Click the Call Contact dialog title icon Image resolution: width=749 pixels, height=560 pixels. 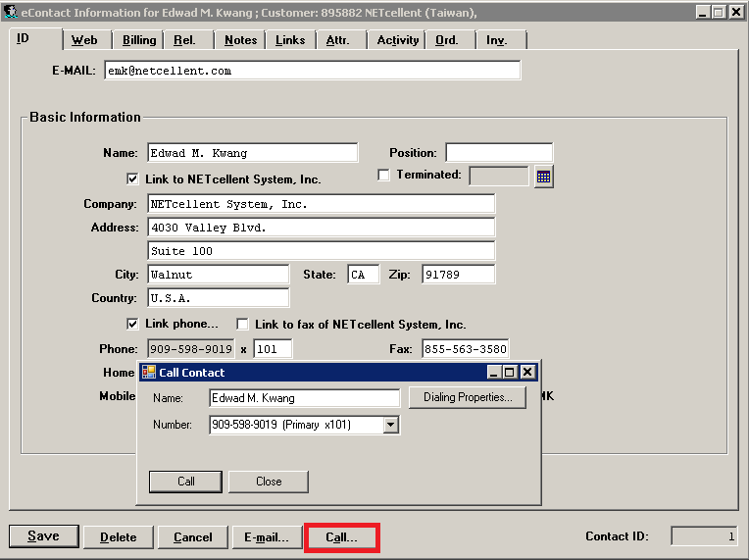(x=149, y=372)
